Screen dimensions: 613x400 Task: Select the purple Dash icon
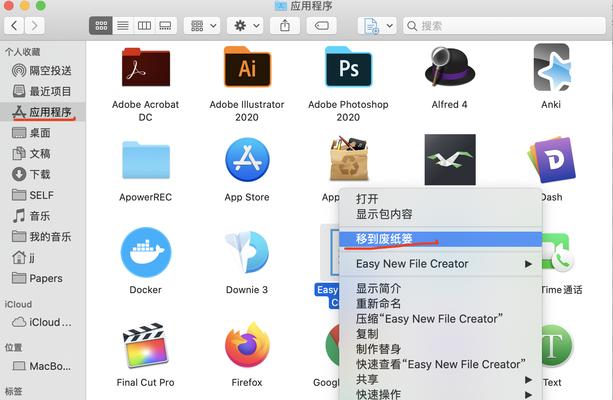(552, 160)
